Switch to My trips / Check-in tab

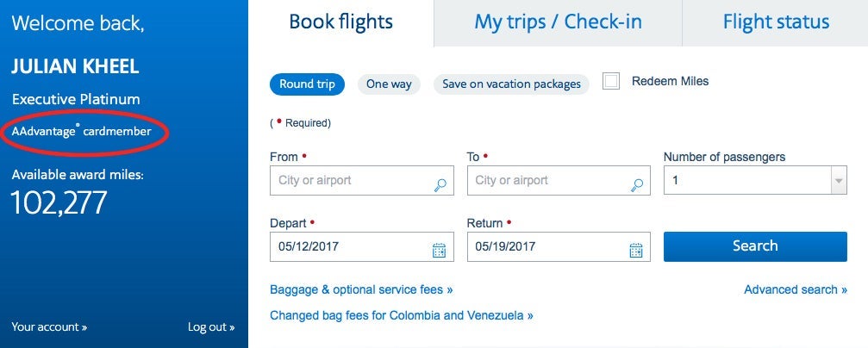[x=558, y=22]
